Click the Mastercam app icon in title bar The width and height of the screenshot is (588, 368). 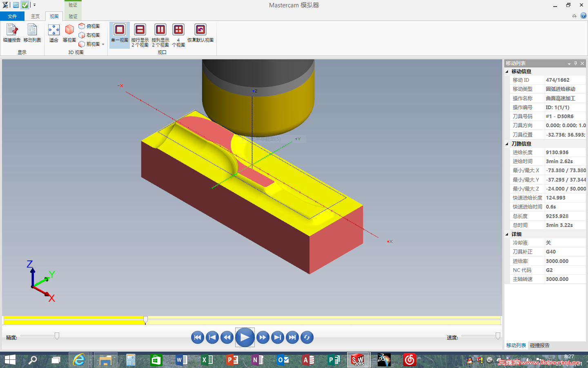click(5, 5)
